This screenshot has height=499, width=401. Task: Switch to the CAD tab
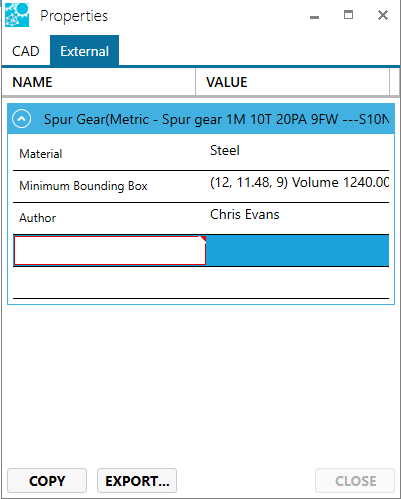(26, 51)
